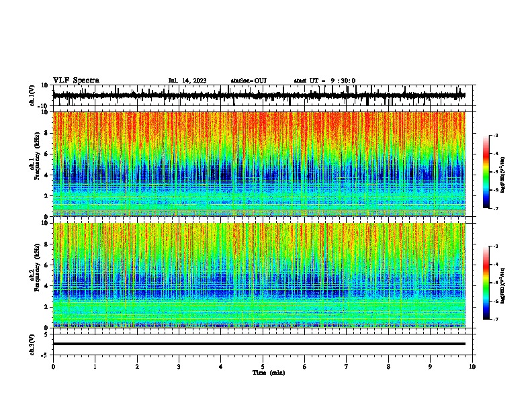Click the "VLF Spectra" title text
The width and height of the screenshot is (532, 411).
(x=76, y=81)
